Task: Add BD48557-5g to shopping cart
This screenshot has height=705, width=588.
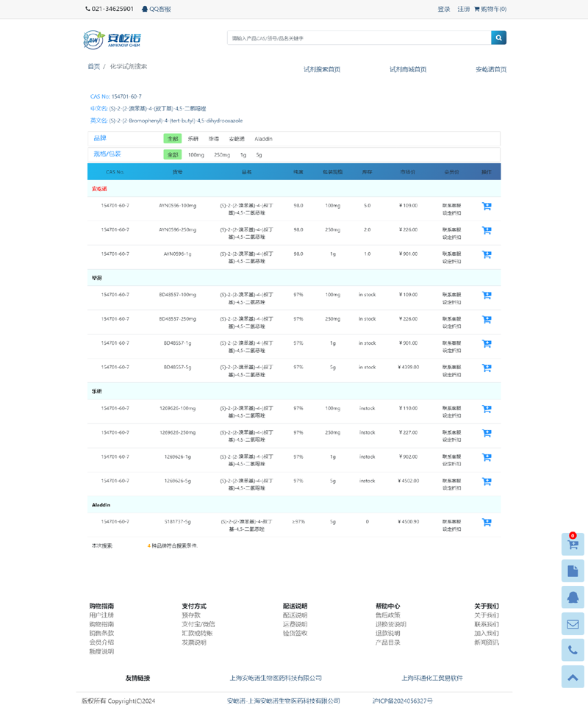Action: tap(487, 368)
